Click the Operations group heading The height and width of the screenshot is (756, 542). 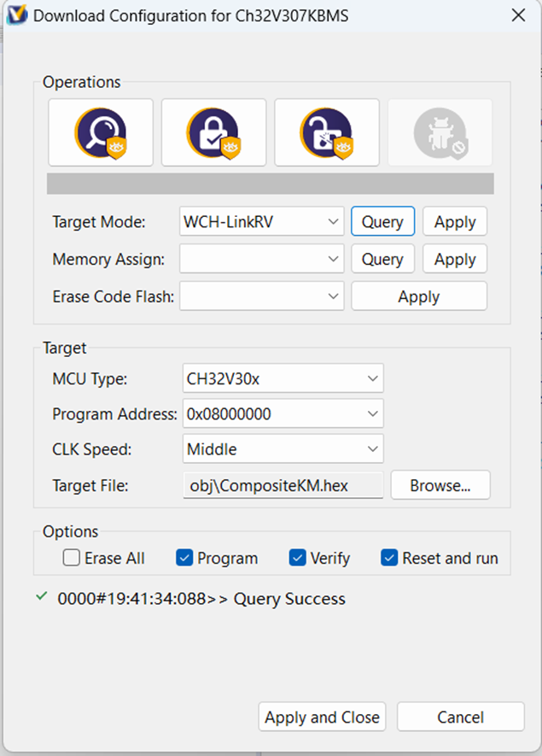81,82
